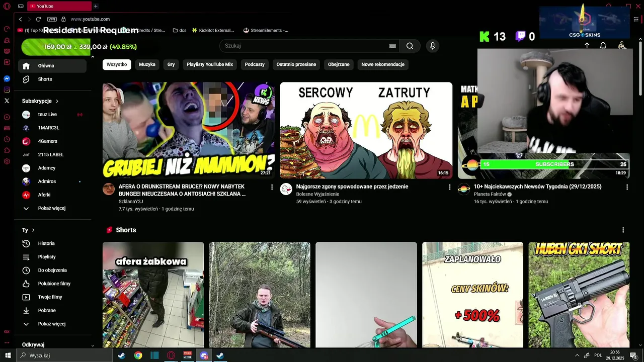Open the Bolesne Wyjaśnienie channel link
The height and width of the screenshot is (362, 644).
pos(317,194)
